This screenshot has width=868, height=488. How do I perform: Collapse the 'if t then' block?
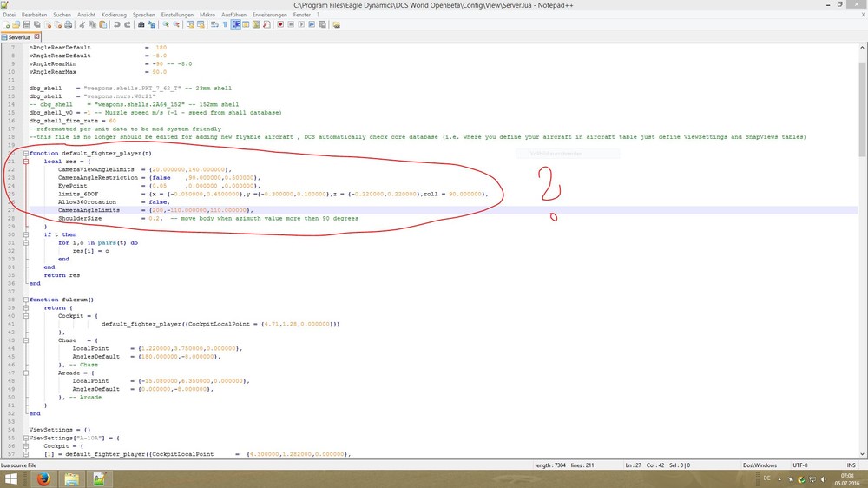[x=26, y=234]
